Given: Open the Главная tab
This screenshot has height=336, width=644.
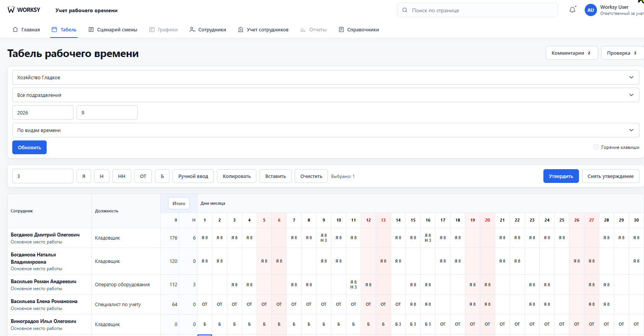Looking at the screenshot, I should (26, 29).
